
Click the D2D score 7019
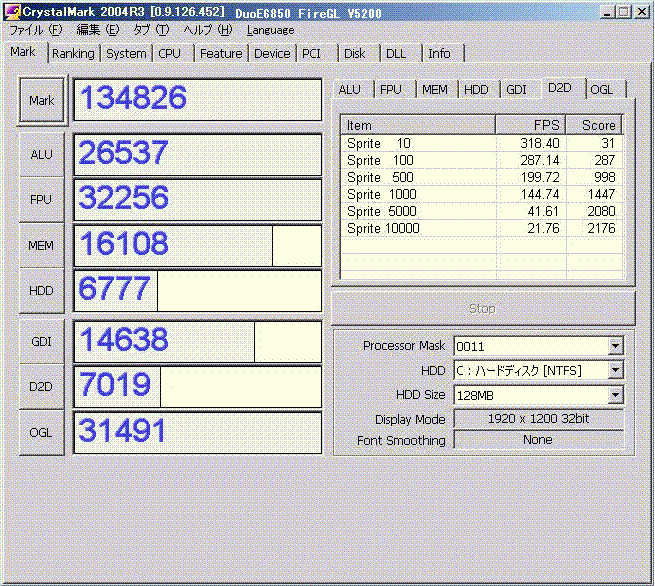198,387
